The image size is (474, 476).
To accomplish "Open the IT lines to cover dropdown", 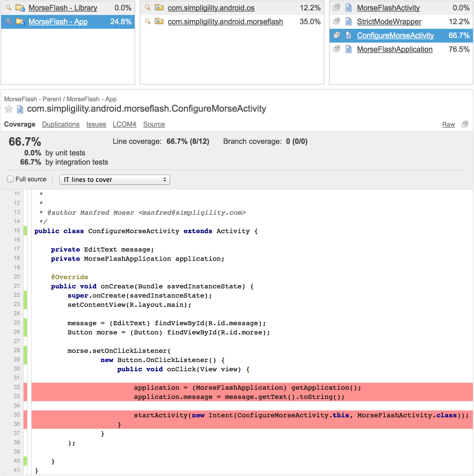I will pos(114,180).
